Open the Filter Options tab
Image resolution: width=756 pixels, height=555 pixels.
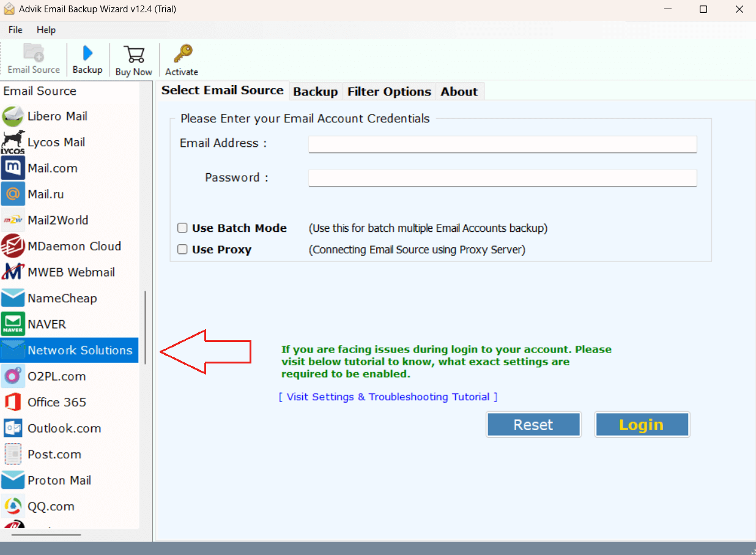pyautogui.click(x=389, y=92)
